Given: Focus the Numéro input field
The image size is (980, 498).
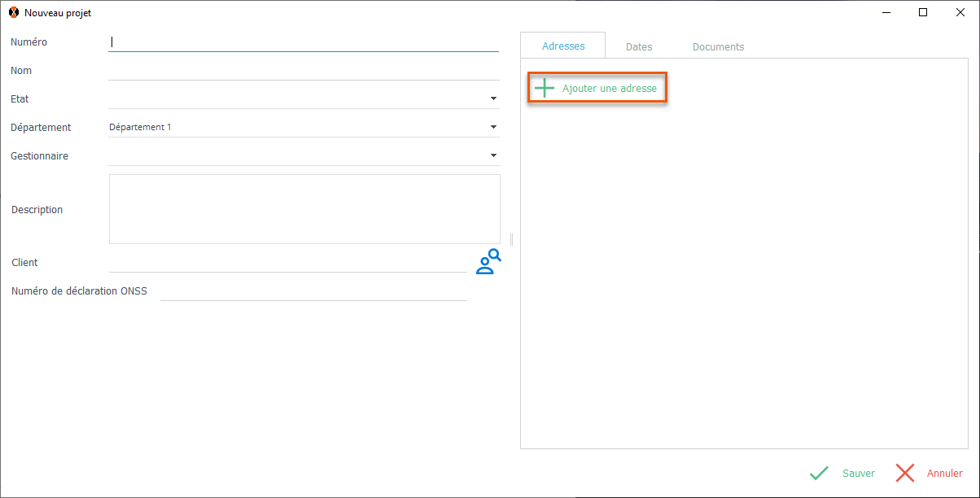Looking at the screenshot, I should [x=303, y=42].
